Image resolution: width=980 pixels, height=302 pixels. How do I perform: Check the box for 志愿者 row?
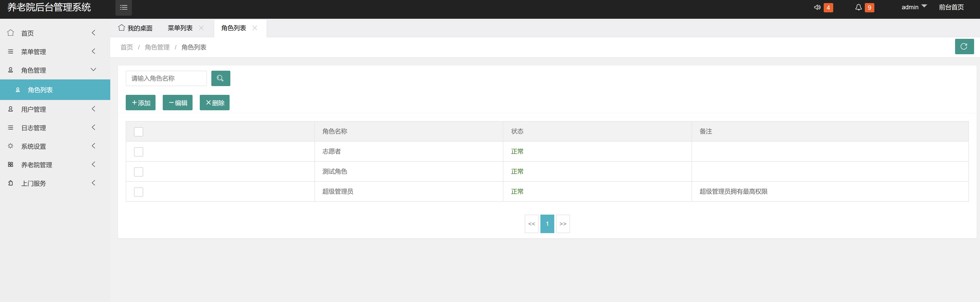tap(139, 152)
